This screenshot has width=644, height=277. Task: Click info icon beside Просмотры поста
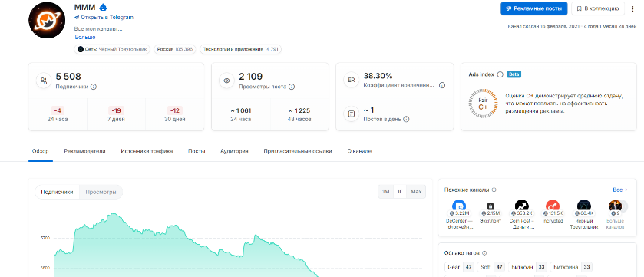coord(292,87)
